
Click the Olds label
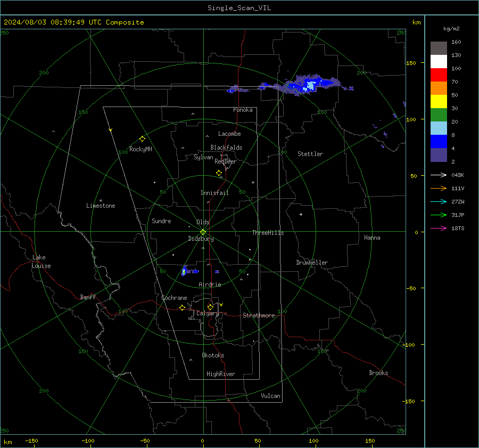point(203,222)
